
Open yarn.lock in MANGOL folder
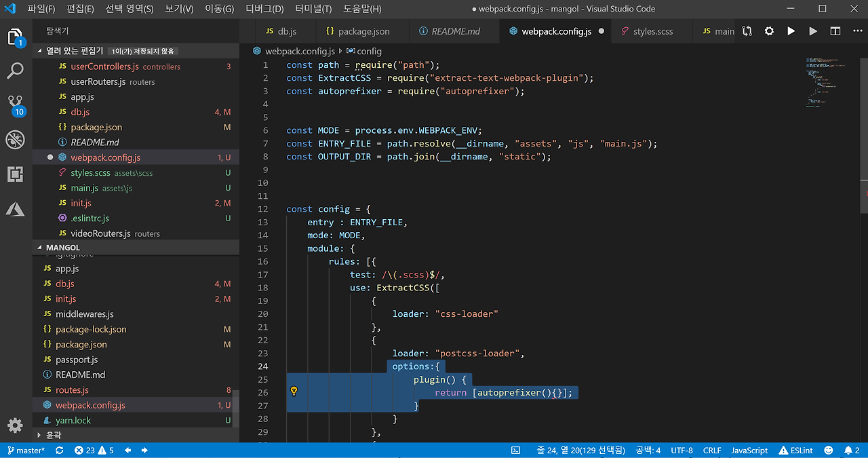(136, 420)
